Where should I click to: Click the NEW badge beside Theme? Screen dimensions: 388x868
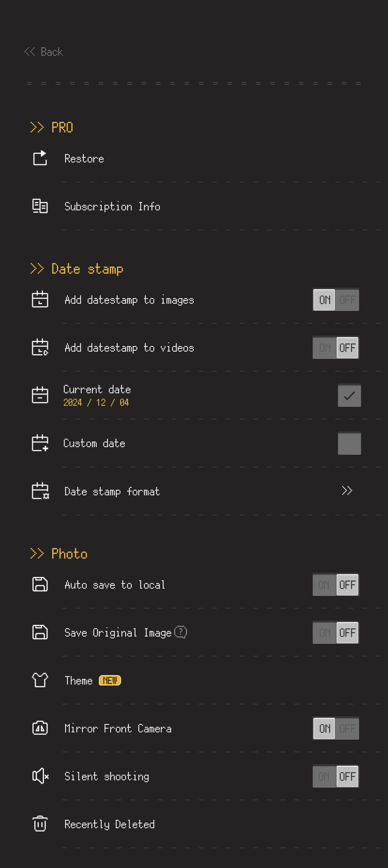pyautogui.click(x=110, y=680)
